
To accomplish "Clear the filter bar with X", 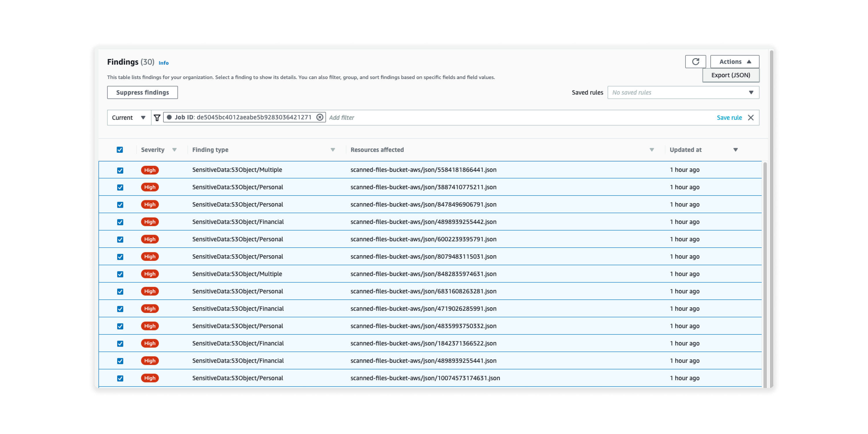I will click(751, 117).
